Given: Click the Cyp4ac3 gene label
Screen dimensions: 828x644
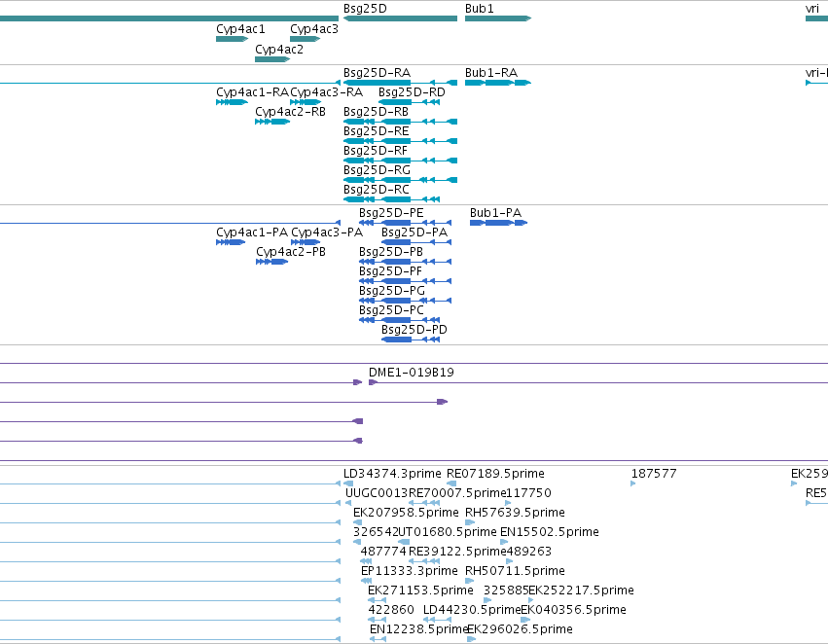Looking at the screenshot, I should coord(314,29).
